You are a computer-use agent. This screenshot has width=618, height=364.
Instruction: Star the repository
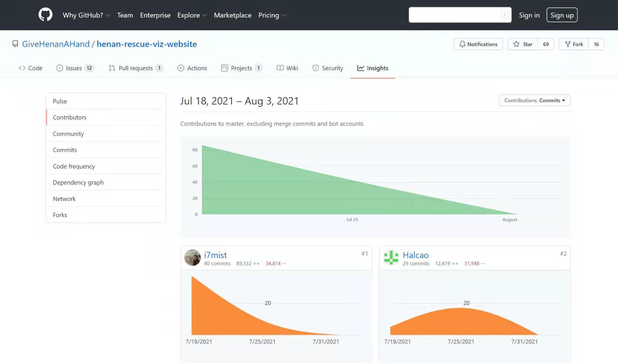pos(523,44)
